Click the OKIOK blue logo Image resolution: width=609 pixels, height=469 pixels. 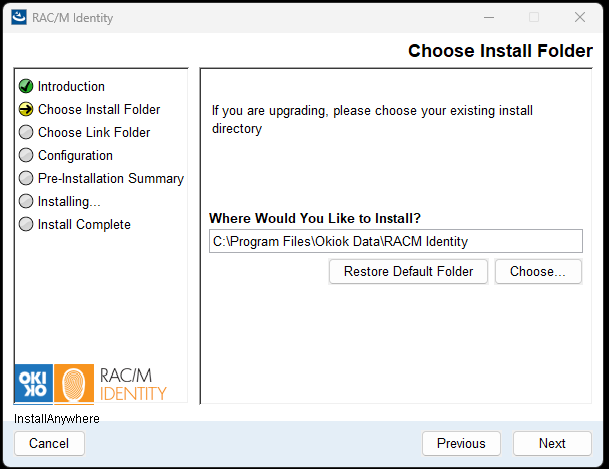pos(34,383)
